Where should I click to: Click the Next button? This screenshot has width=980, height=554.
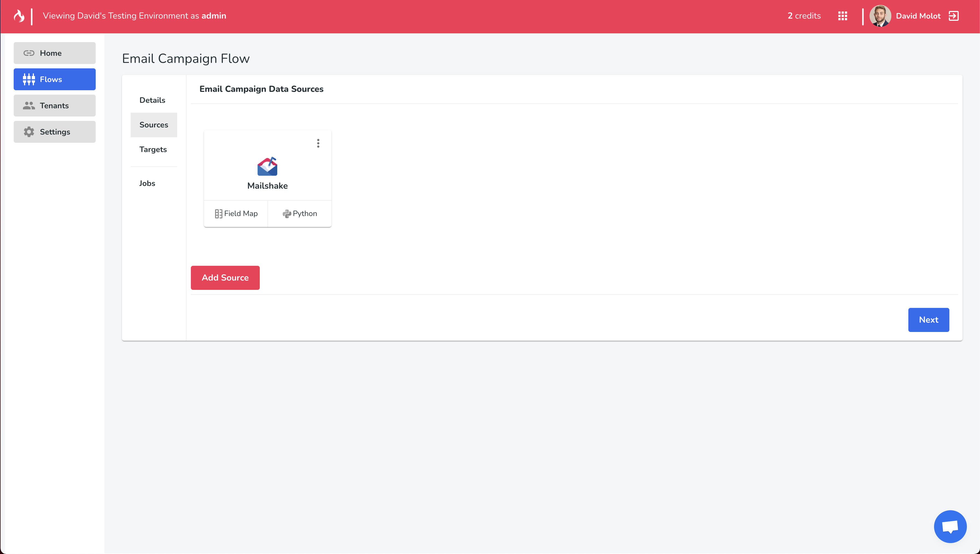928,320
